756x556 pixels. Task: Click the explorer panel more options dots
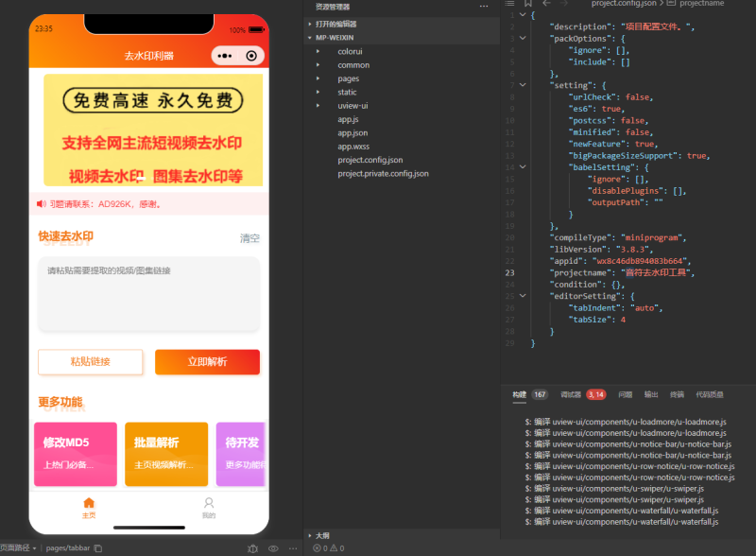pyautogui.click(x=484, y=7)
